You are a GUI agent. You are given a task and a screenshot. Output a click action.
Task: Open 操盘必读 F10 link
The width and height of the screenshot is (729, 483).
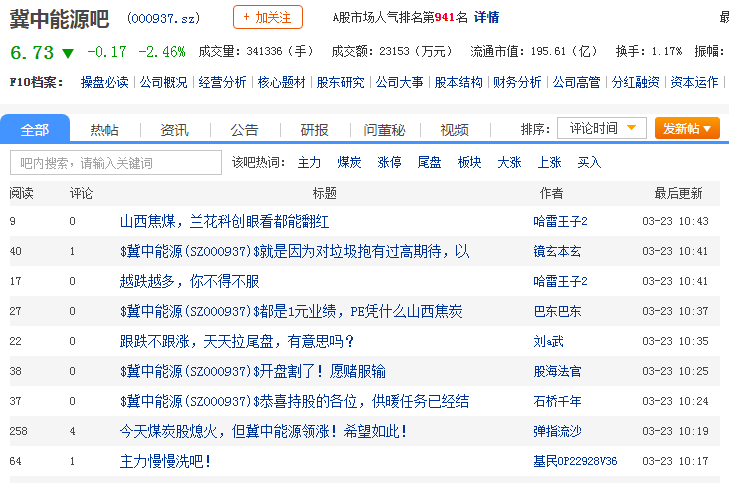tap(105, 82)
